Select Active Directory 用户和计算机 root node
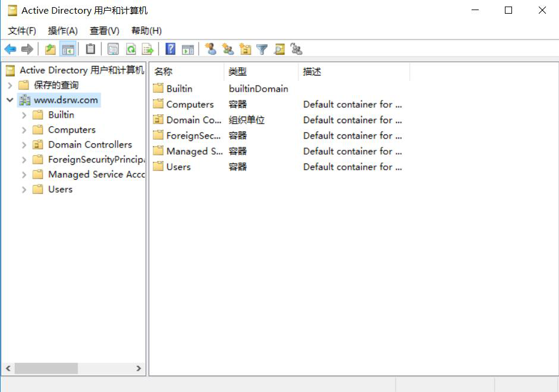Viewport: 559px width, 392px height. [x=82, y=70]
